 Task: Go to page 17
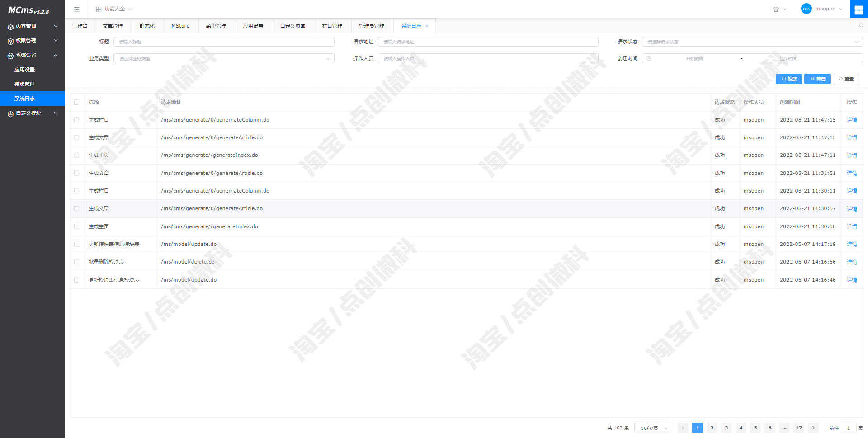point(799,428)
